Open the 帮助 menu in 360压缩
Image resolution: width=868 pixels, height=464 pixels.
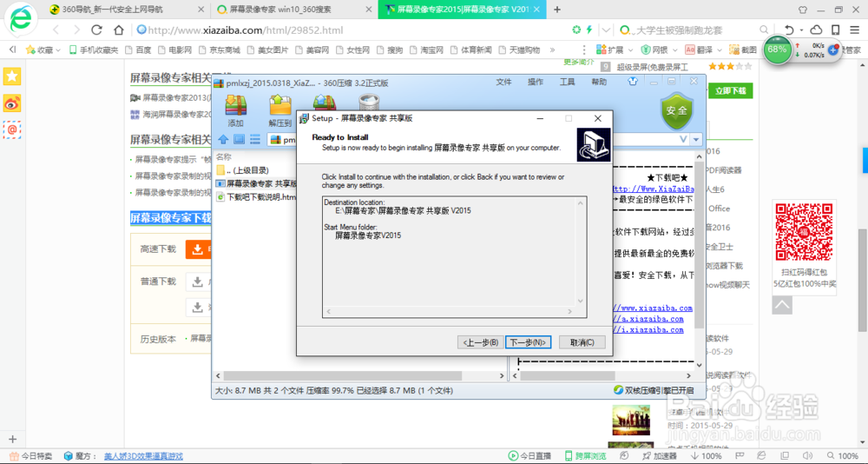[599, 82]
